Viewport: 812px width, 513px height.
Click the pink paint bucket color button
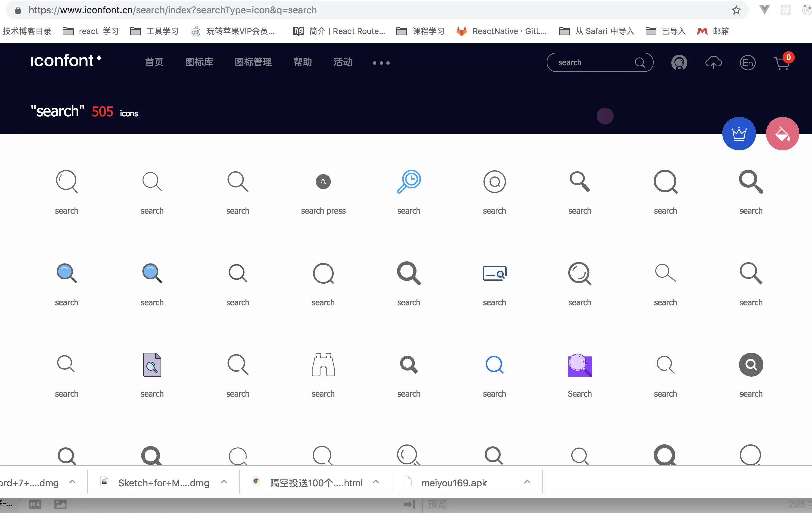782,134
